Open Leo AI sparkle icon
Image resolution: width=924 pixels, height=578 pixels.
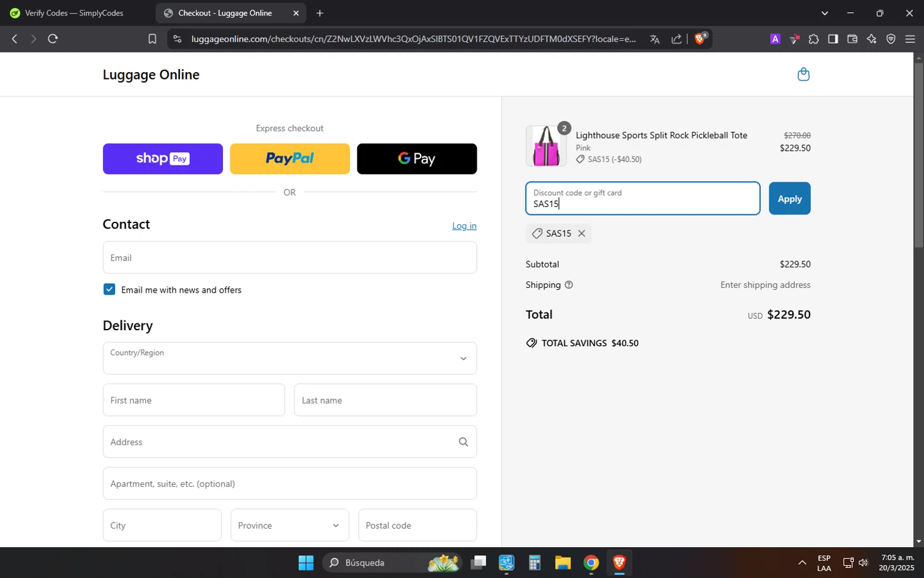pos(872,39)
